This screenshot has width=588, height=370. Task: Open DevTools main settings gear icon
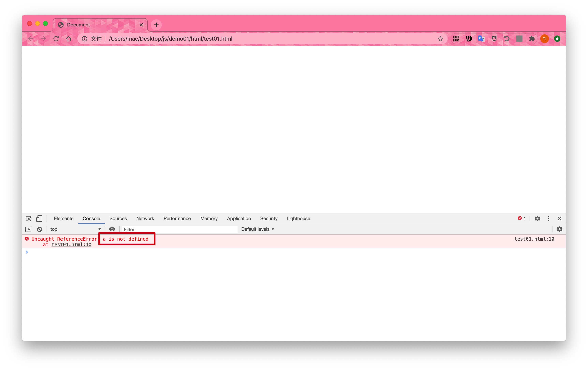coord(537,219)
